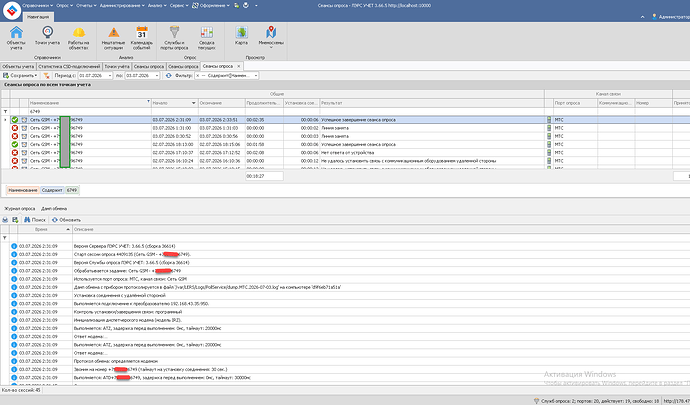Collapse the ribbon with the chevron
690x405 pixels.
point(642,17)
